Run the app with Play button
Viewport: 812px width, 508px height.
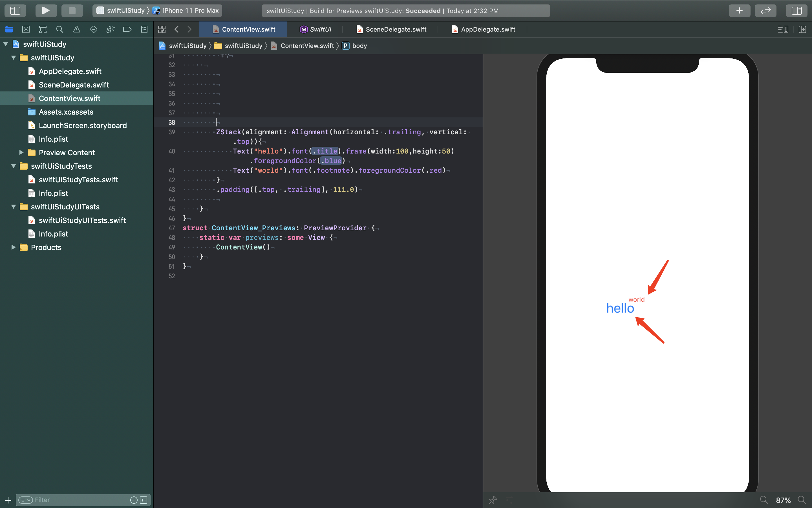pos(46,10)
